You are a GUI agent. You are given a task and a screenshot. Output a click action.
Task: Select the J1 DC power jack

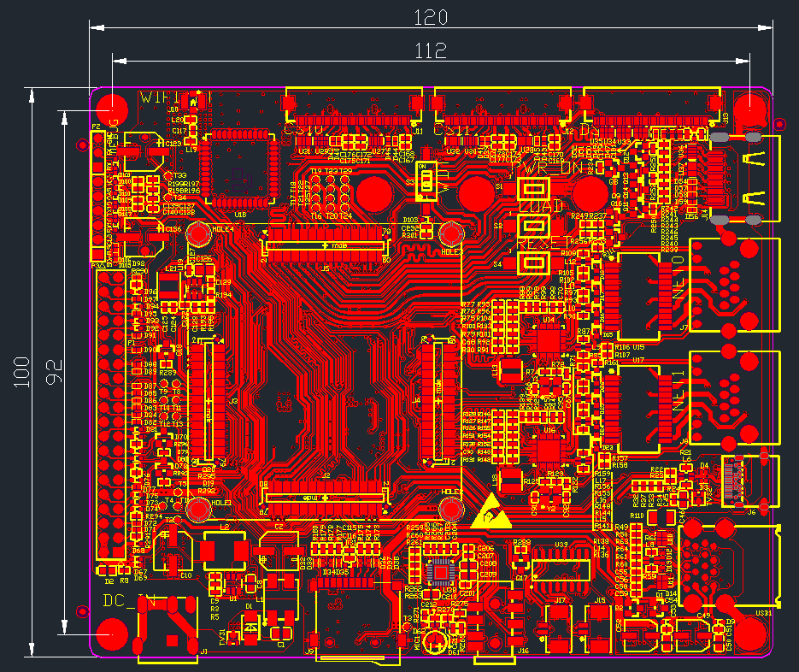pos(167,630)
